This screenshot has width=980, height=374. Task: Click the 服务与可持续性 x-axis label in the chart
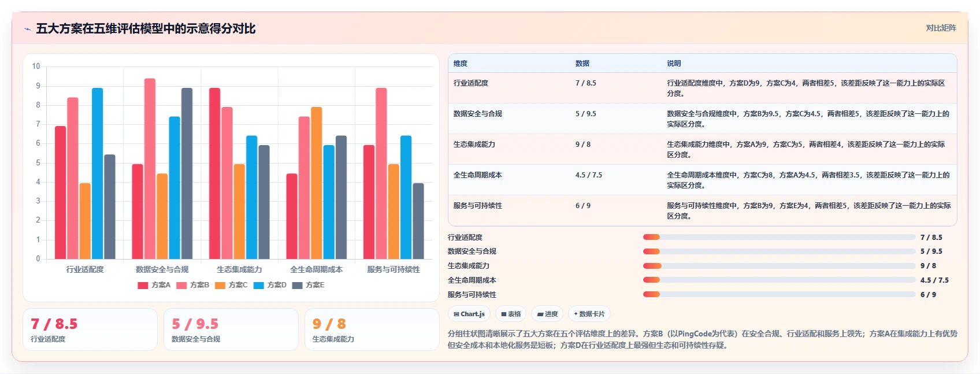(394, 269)
